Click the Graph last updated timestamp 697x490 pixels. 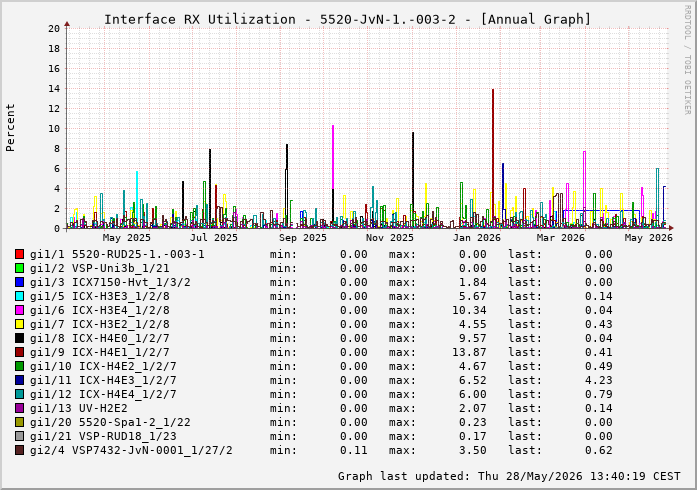pyautogui.click(x=509, y=476)
